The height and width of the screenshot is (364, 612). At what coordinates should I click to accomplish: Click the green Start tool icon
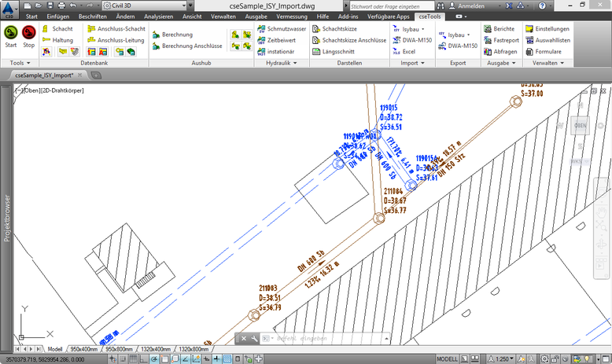click(11, 33)
